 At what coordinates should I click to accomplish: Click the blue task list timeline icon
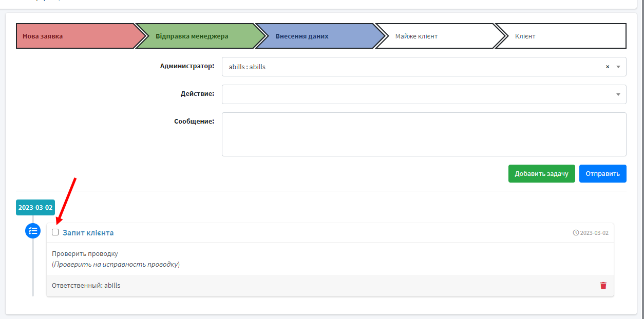click(x=33, y=231)
